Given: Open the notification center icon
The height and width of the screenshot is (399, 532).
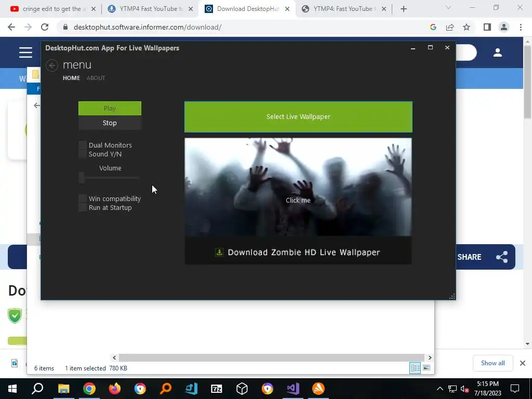Looking at the screenshot, I should (x=515, y=389).
